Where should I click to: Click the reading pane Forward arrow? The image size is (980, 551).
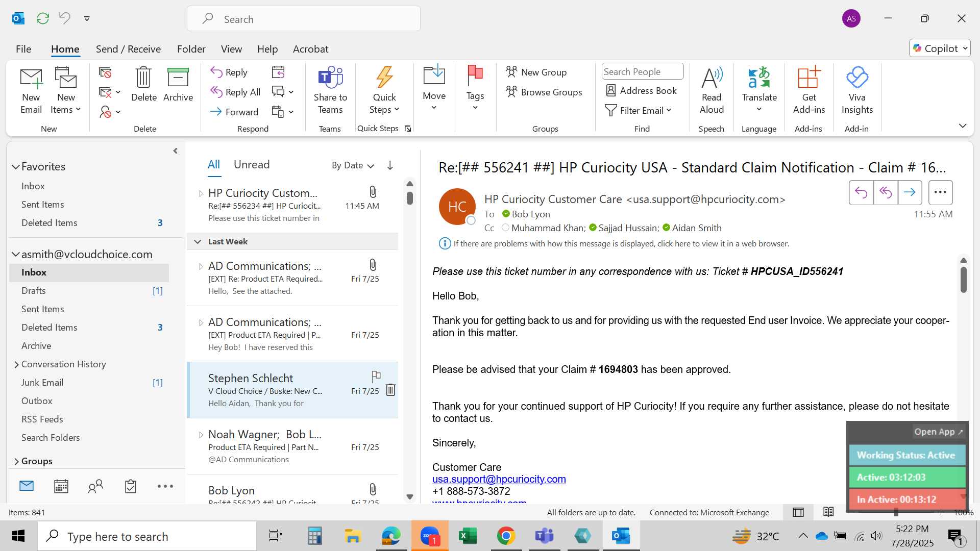click(910, 192)
